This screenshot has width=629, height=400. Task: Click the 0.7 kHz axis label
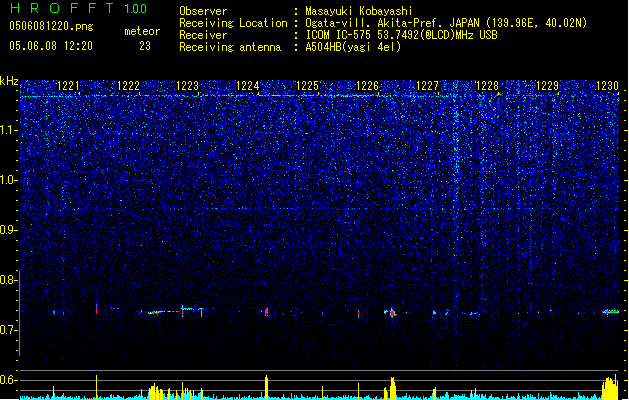click(x=9, y=330)
